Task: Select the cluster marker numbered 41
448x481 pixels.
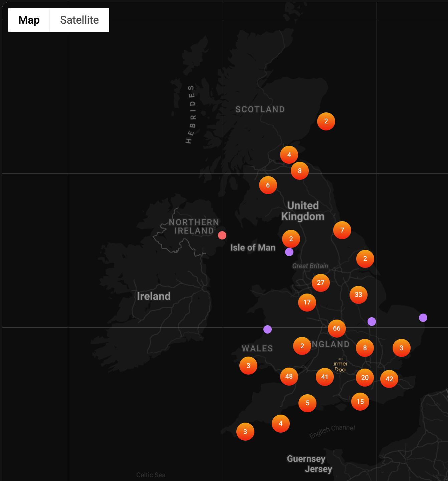Action: (325, 377)
